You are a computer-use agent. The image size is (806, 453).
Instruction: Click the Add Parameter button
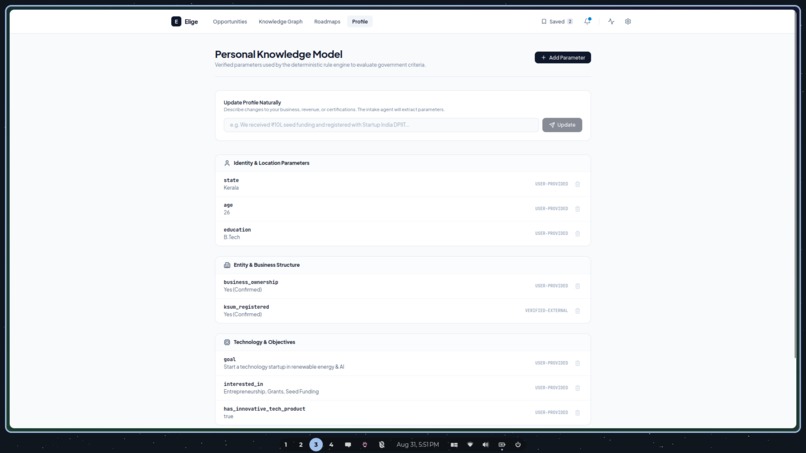click(x=562, y=58)
